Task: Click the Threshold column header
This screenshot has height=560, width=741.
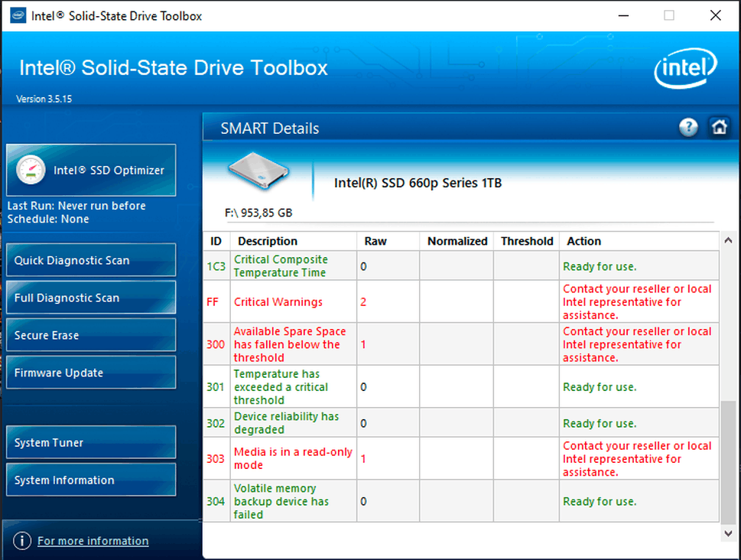Action: pos(526,241)
